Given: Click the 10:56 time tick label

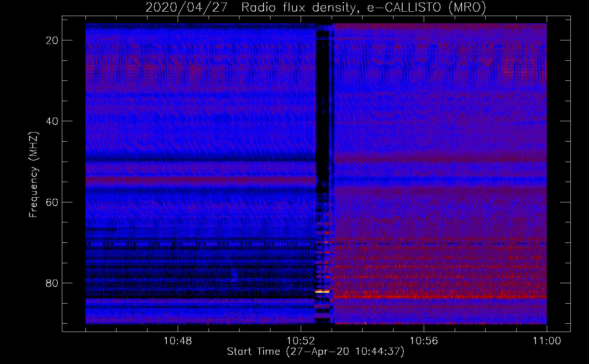Looking at the screenshot, I should pyautogui.click(x=424, y=341).
